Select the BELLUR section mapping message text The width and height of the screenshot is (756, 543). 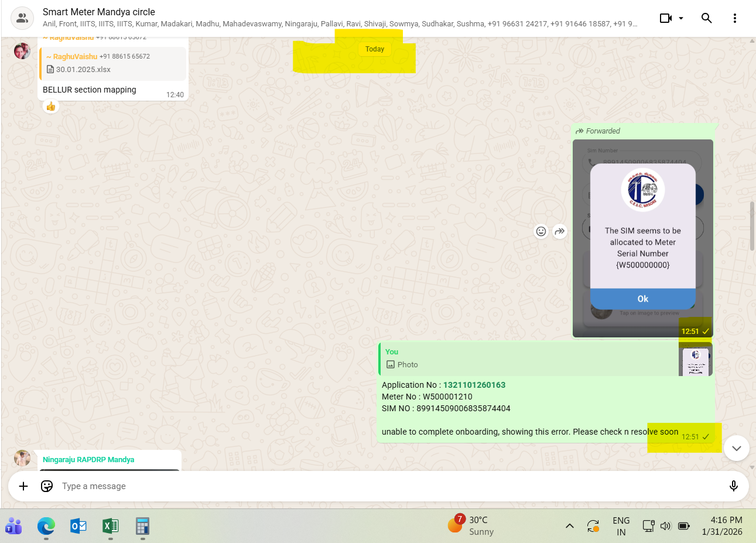[x=90, y=90]
